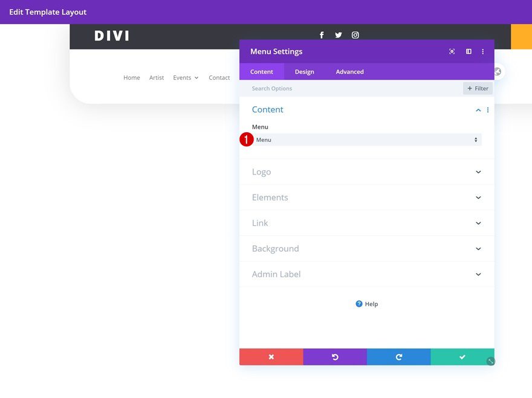Open the Events submenu arrow
532x398 pixels.
196,78
